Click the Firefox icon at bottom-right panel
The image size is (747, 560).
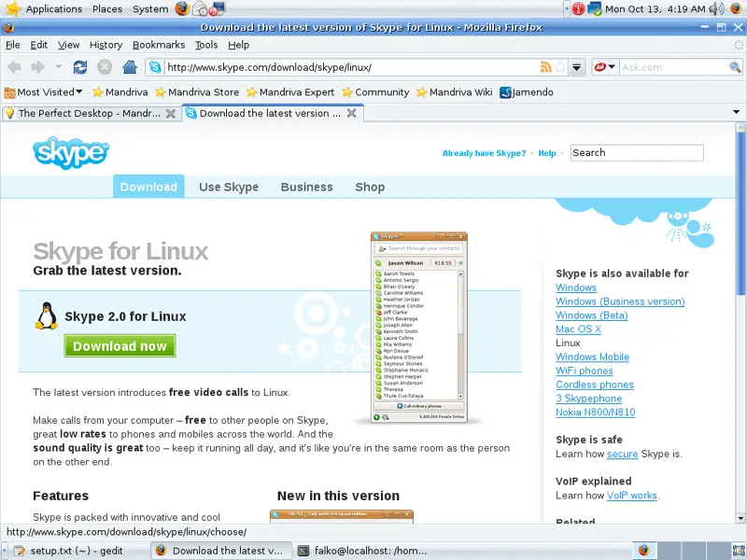click(x=643, y=551)
